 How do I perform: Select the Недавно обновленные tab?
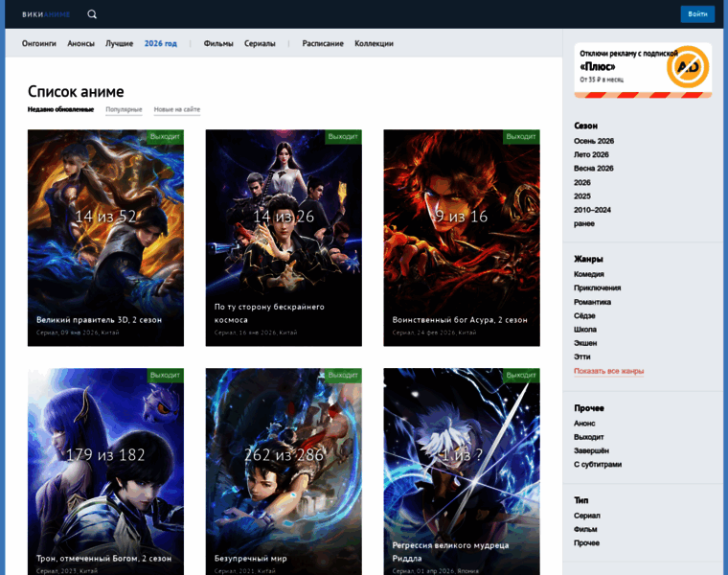point(60,109)
